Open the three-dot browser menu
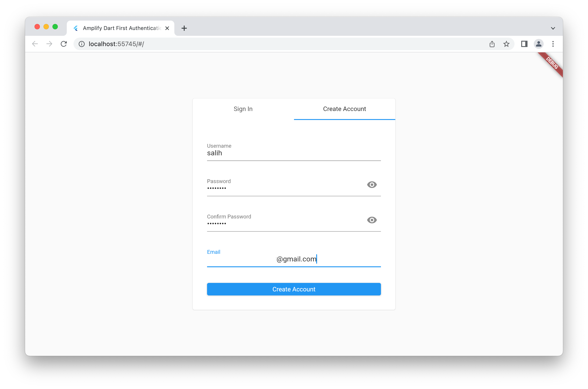Screen dimensions: 588x389 (x=553, y=44)
